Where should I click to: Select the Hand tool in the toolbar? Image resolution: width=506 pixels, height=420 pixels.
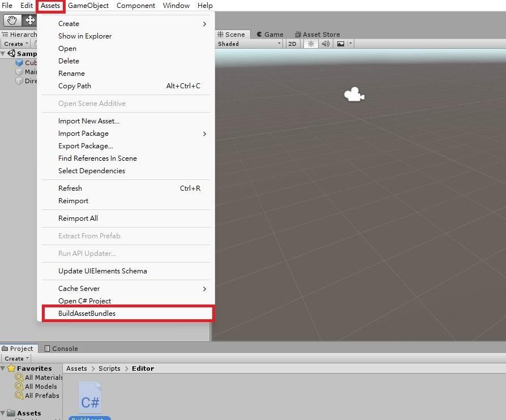(11, 20)
